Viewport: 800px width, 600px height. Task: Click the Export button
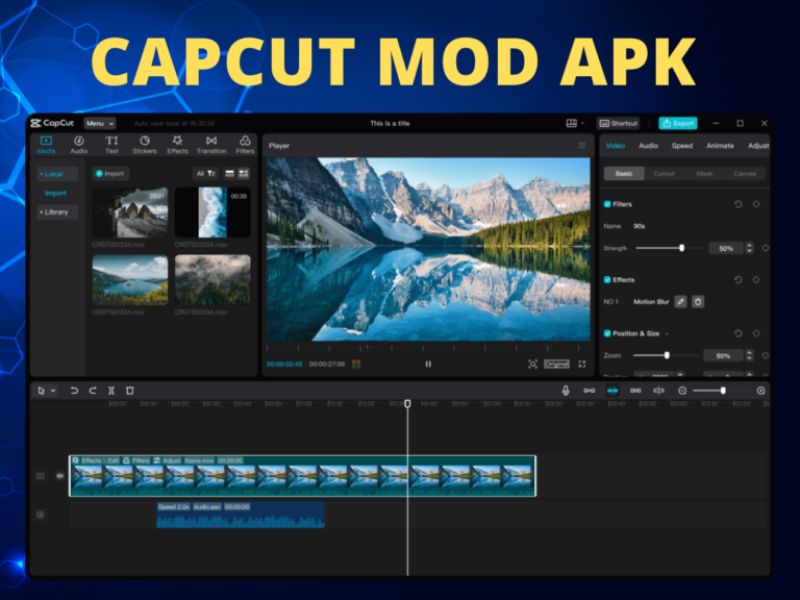tap(678, 123)
